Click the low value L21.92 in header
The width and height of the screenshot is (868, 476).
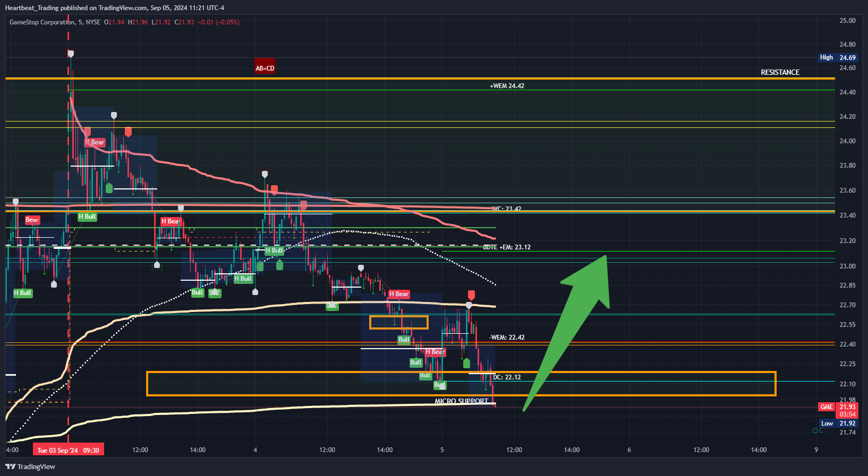point(161,22)
